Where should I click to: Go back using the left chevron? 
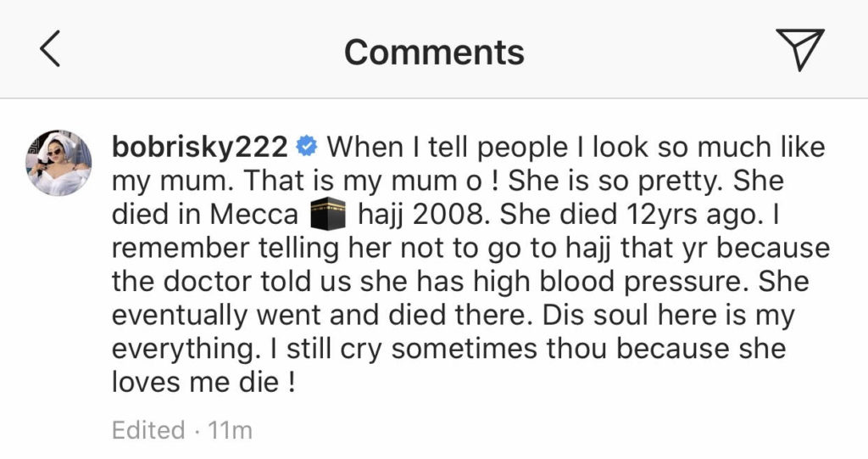point(50,51)
